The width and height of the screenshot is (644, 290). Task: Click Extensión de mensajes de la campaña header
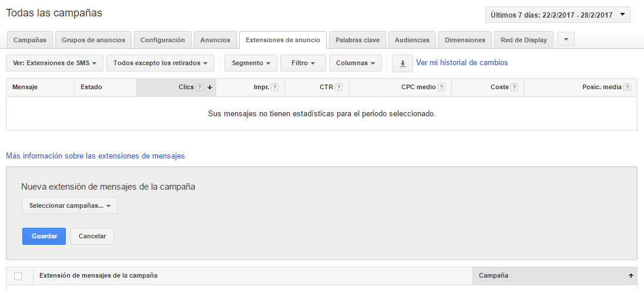(253, 276)
